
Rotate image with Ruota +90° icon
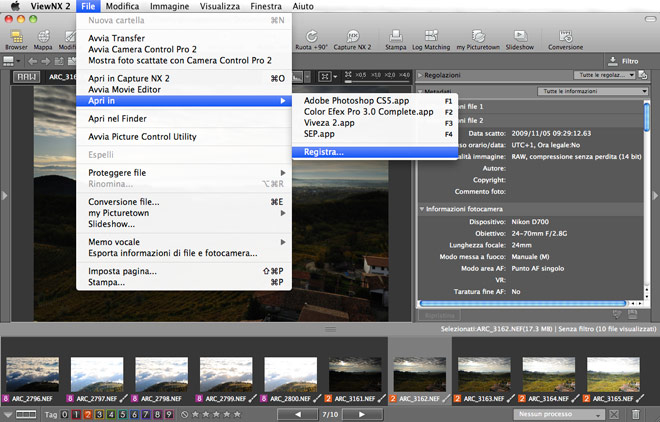(311, 37)
